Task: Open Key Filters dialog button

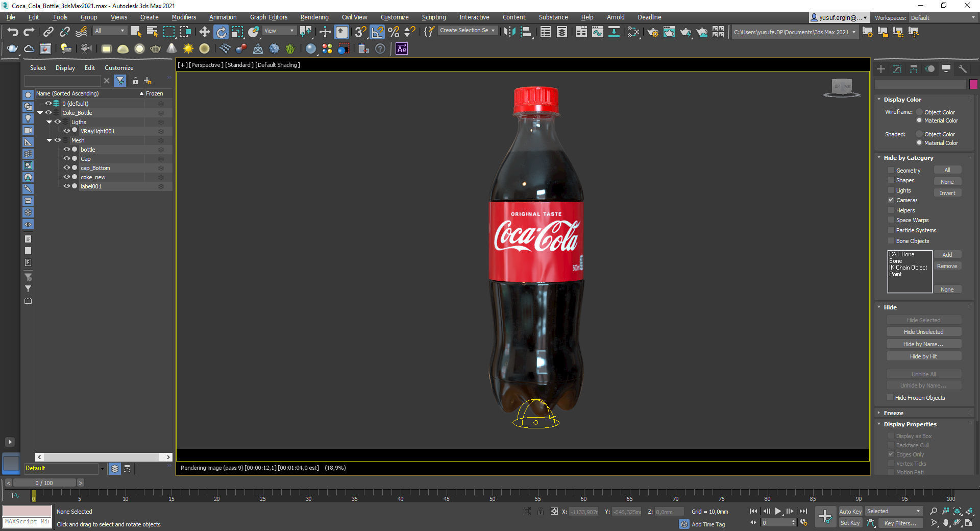Action: pyautogui.click(x=900, y=523)
